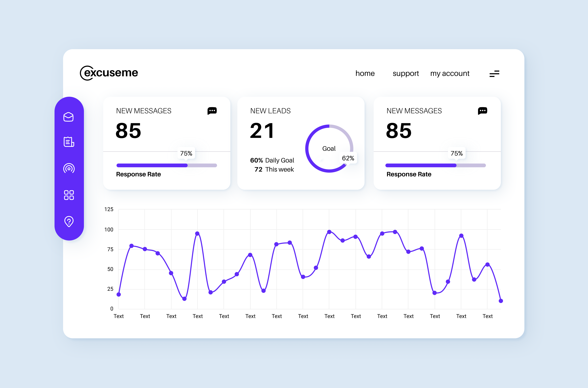Screen dimensions: 588x388
Task: Open the support nav link
Action: (x=406, y=73)
